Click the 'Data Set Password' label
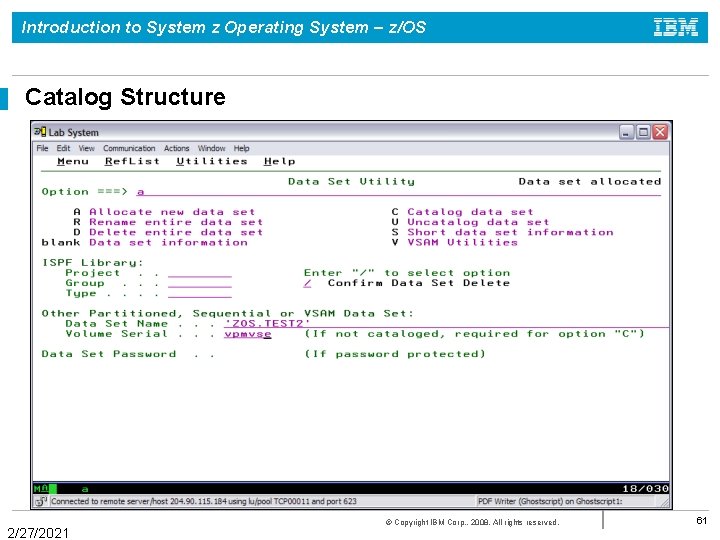 tap(109, 354)
